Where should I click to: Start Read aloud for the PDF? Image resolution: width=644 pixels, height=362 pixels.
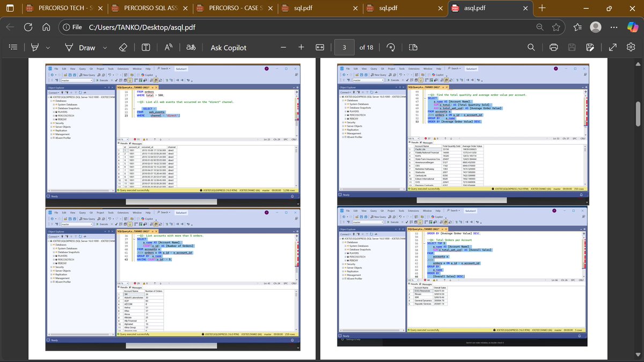click(168, 47)
